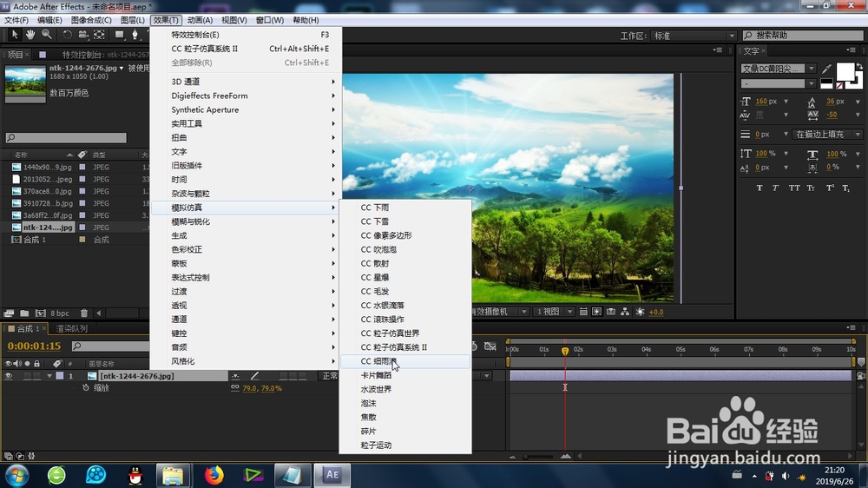Image resolution: width=868 pixels, height=488 pixels.
Task: Click the eyedropper in the Character panel
Action: [826, 69]
